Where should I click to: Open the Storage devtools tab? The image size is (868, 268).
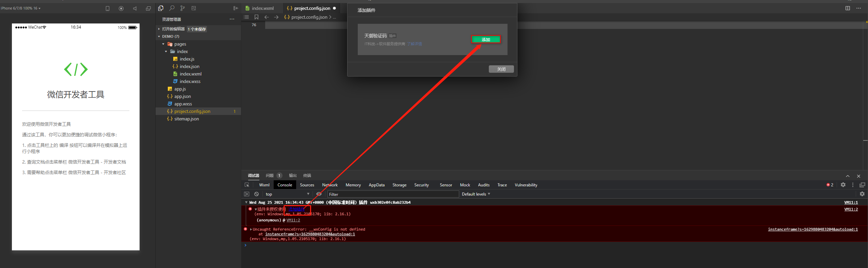click(x=399, y=185)
